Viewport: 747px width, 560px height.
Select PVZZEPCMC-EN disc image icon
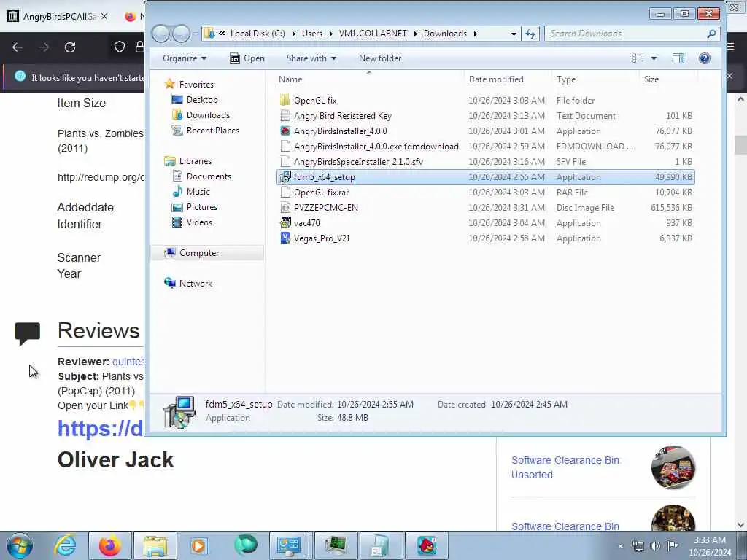point(285,207)
